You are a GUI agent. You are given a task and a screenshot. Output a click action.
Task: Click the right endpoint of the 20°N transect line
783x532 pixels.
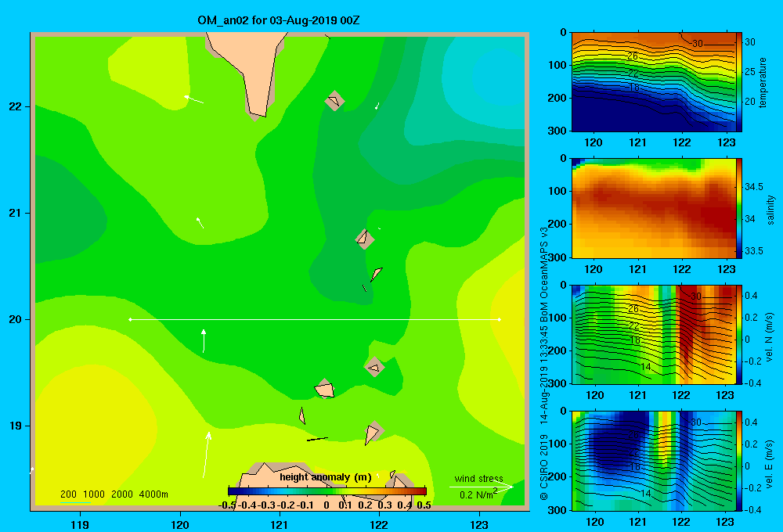(x=500, y=319)
